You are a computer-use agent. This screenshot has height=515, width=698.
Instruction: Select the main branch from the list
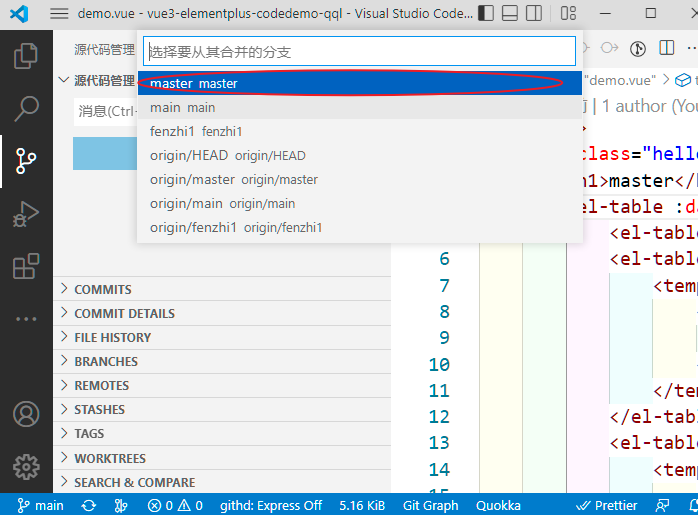360,107
